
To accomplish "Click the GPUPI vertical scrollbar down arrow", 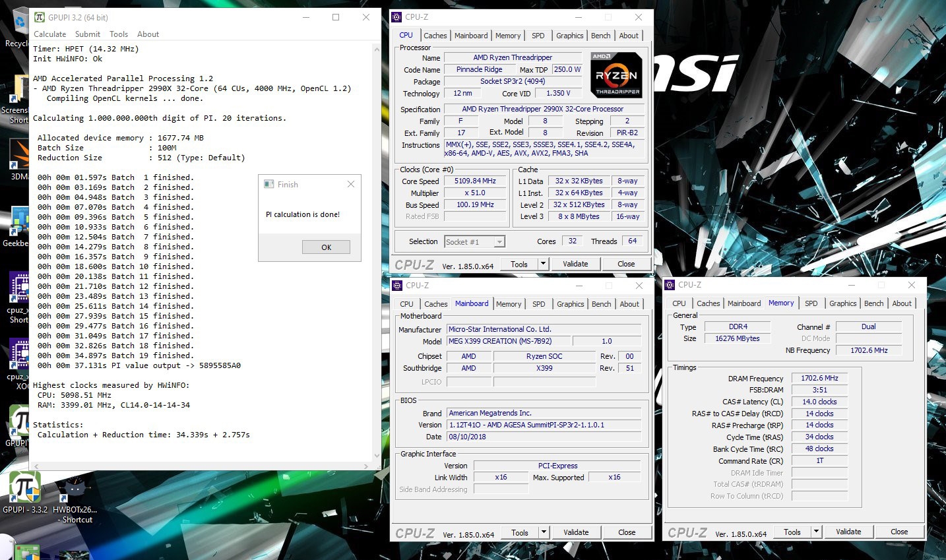I will (x=377, y=455).
